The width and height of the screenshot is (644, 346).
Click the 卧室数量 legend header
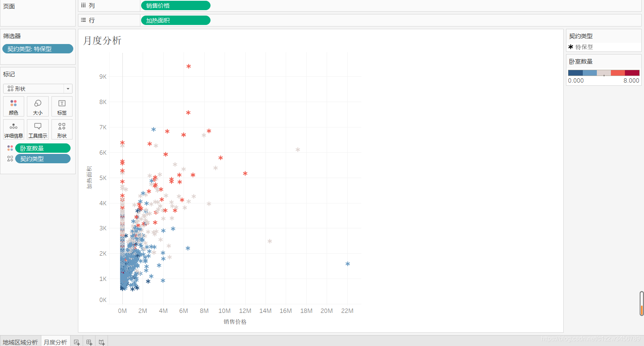(581, 62)
